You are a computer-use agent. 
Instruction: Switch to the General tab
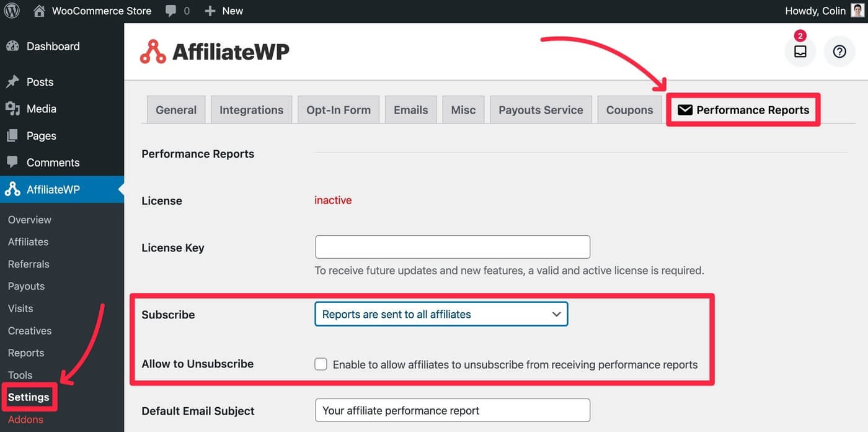(176, 110)
